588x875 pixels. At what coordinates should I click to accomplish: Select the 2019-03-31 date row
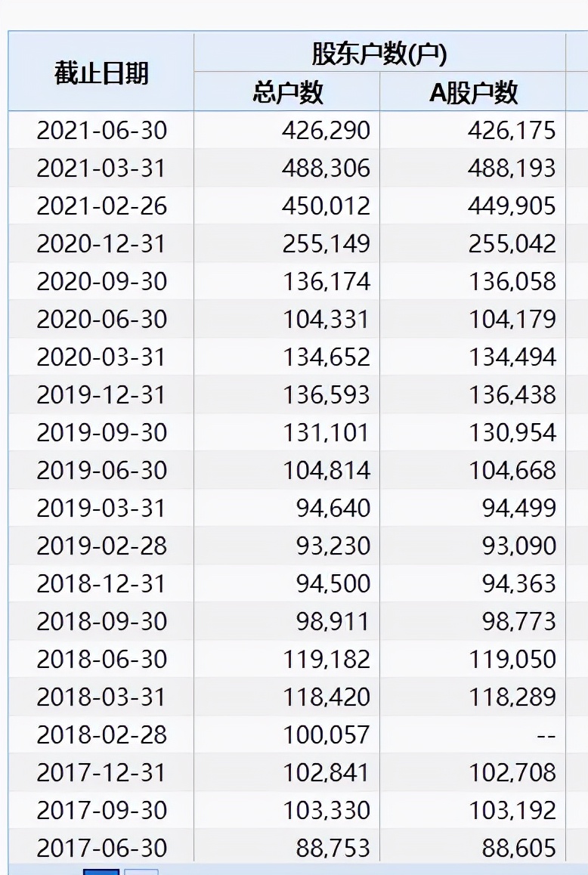101,508
